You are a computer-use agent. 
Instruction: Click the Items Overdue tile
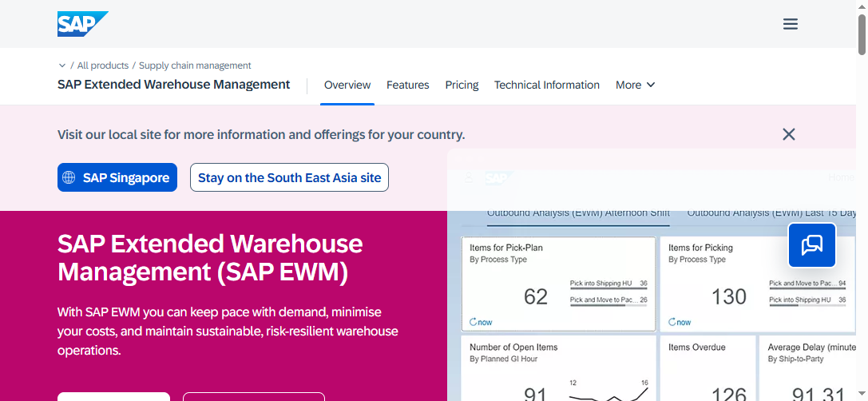click(707, 367)
